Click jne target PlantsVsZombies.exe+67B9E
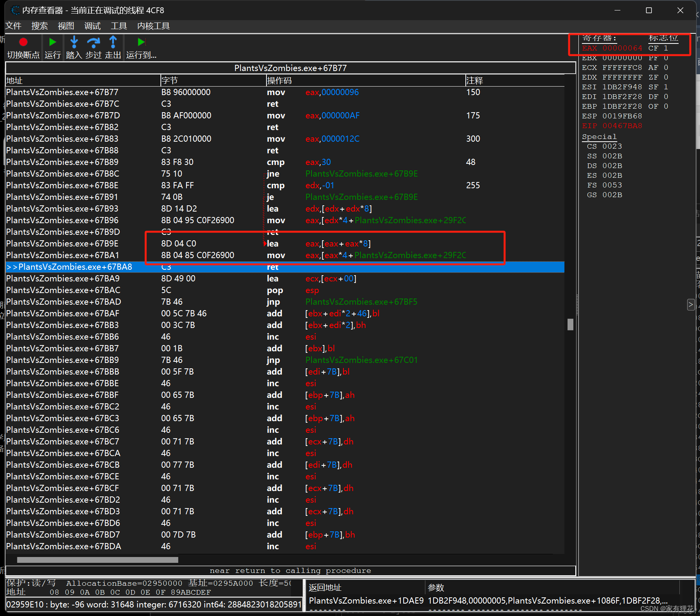Screen dimensions: 700x616 (362, 174)
